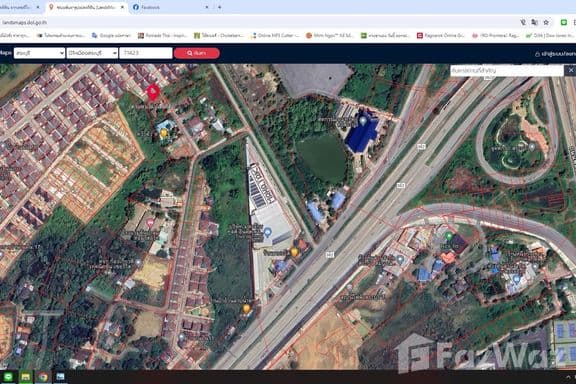Open the province dropdown
The image size is (576, 384).
coord(39,53)
